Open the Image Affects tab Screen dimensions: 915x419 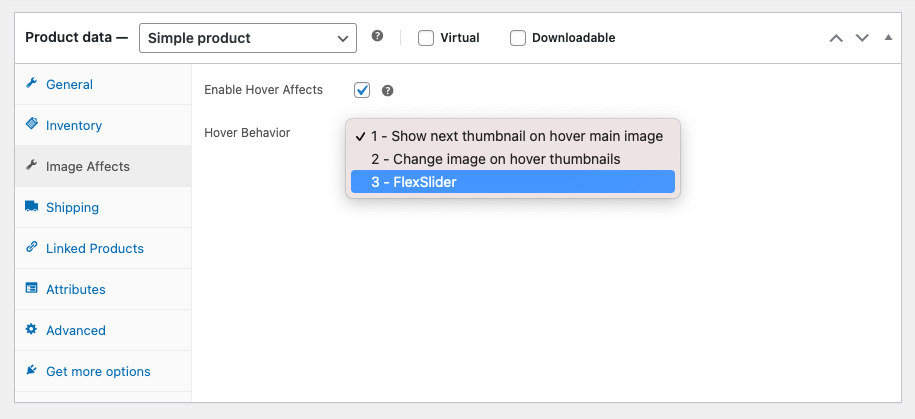click(88, 166)
